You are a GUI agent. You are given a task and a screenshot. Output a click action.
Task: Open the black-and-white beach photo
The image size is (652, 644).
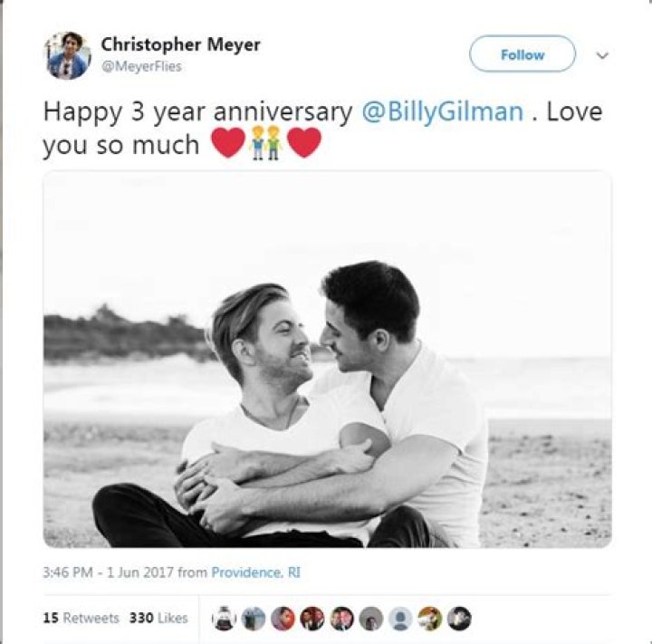[x=327, y=359]
